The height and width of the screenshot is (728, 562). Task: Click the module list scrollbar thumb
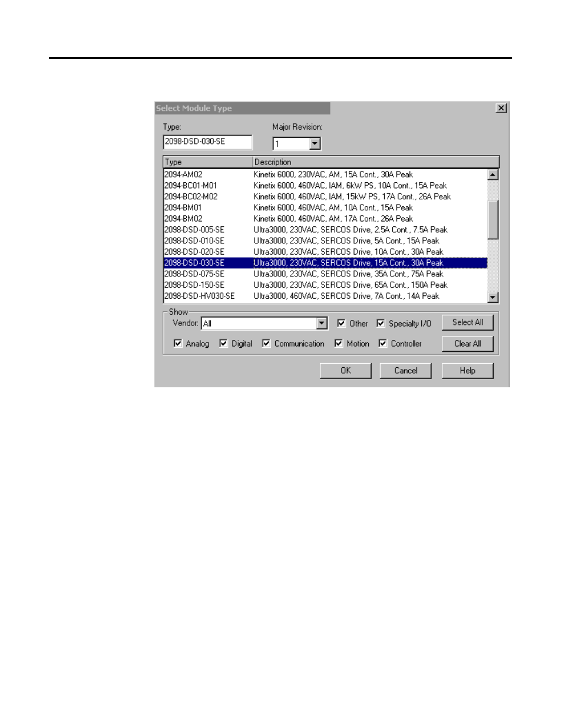493,220
